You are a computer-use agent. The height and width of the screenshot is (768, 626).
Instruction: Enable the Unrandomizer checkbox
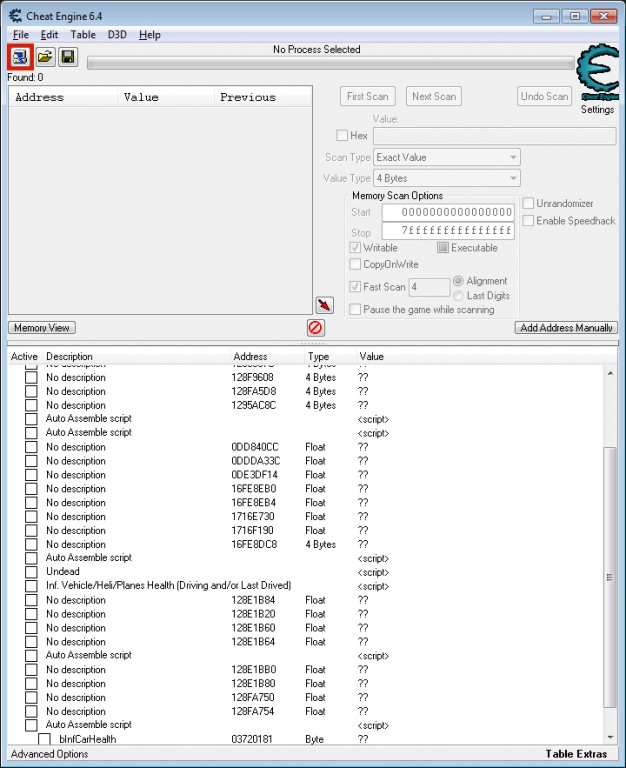pyautogui.click(x=528, y=203)
